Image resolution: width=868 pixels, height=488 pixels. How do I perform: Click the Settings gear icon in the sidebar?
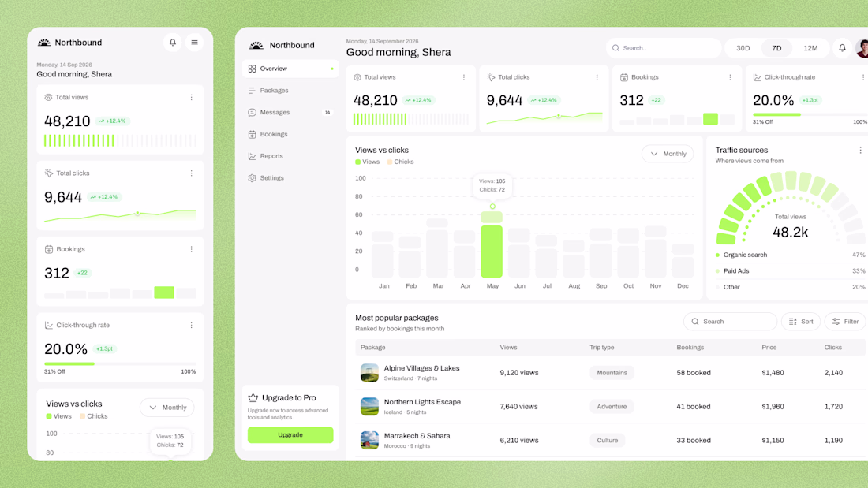[x=252, y=178]
